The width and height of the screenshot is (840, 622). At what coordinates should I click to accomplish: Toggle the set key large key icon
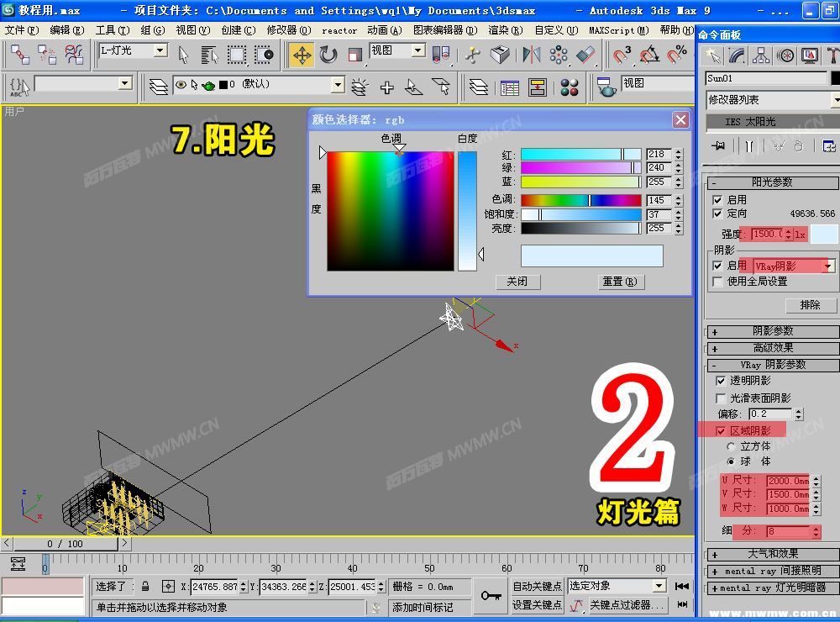coord(491,595)
